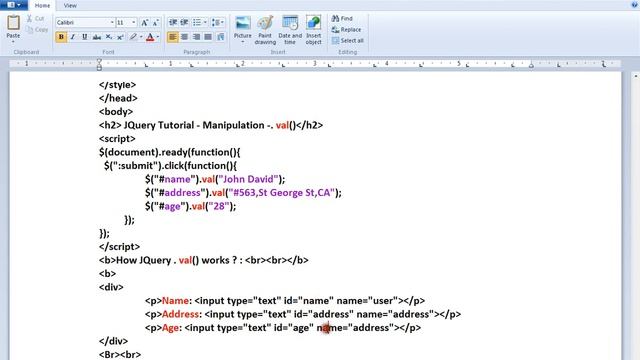
Task: Switch to the View tab
Action: click(70, 6)
